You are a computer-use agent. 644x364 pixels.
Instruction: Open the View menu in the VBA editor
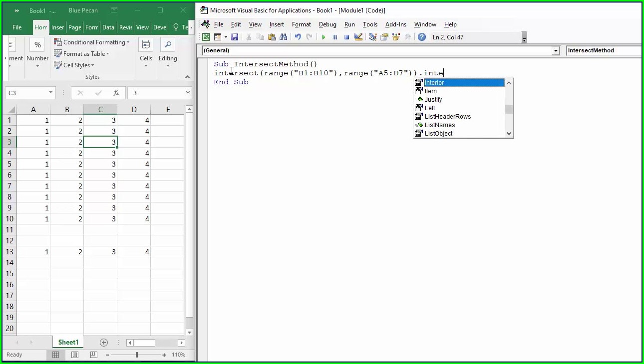click(x=255, y=24)
